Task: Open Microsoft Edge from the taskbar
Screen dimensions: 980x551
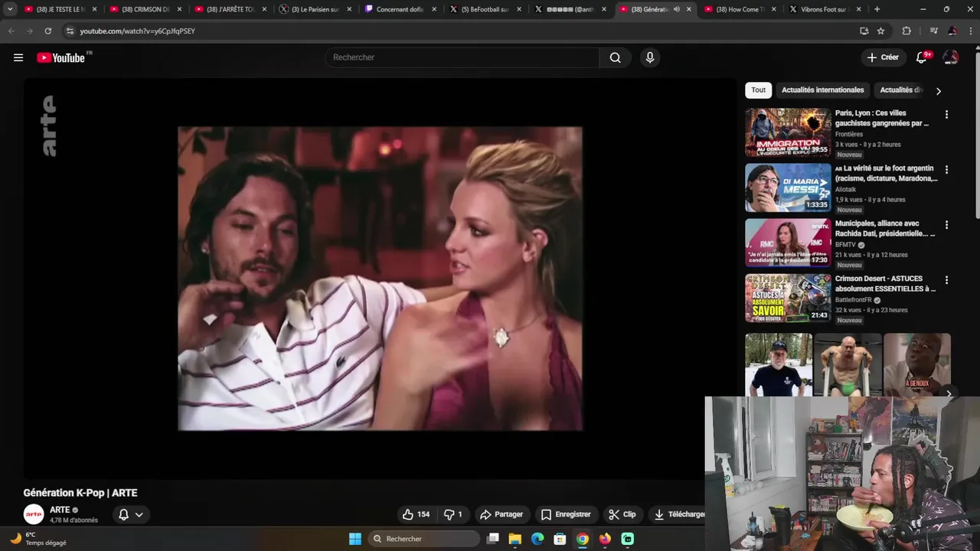Action: point(537,539)
